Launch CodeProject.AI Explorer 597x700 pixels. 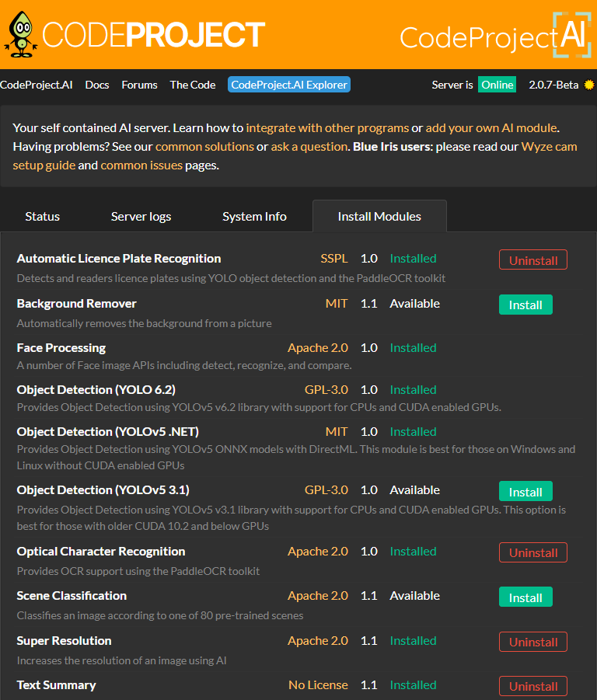(289, 85)
